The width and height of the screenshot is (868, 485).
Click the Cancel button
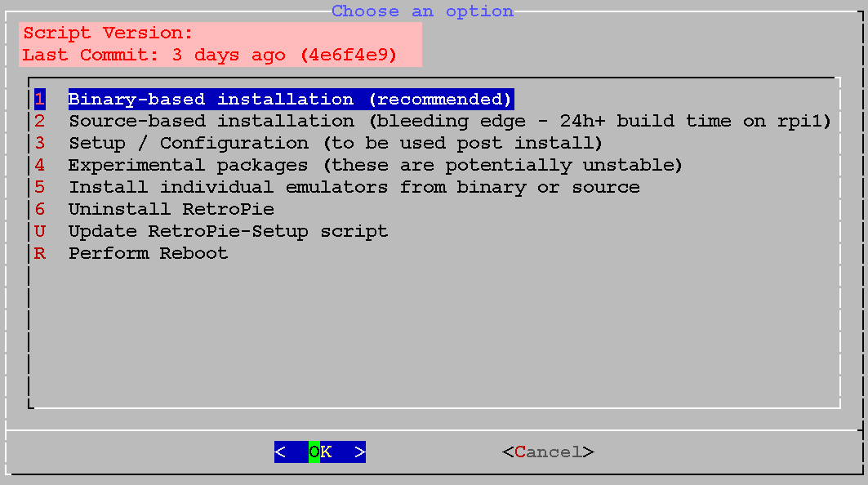(x=548, y=452)
